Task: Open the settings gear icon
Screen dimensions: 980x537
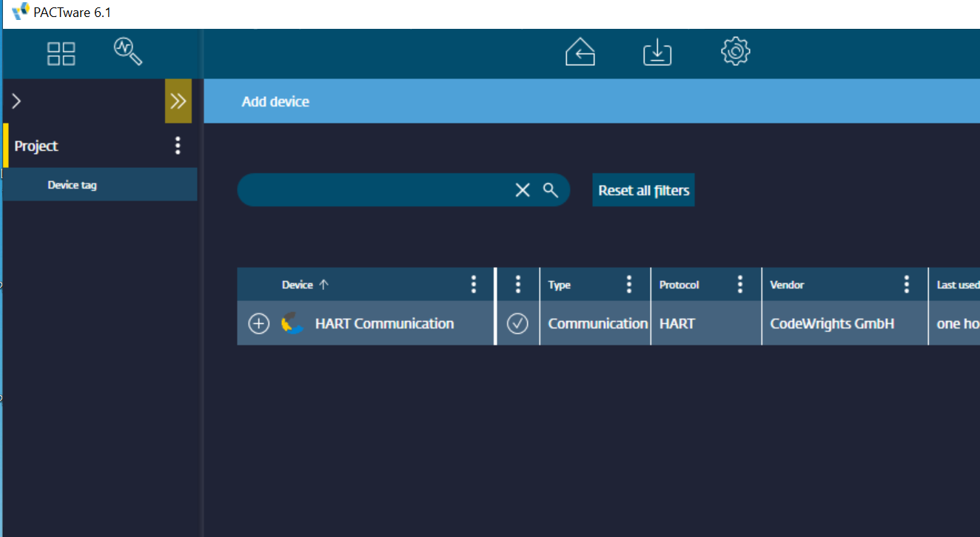Action: click(736, 51)
